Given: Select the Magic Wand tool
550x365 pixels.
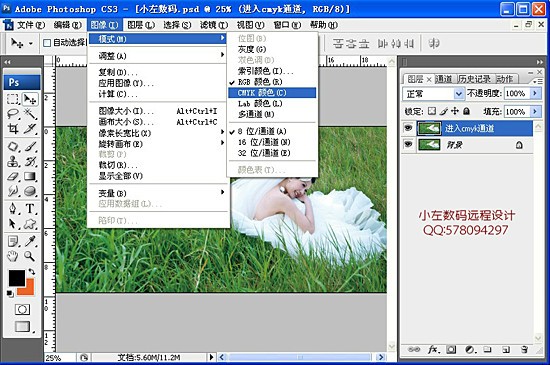Looking at the screenshot, I should 30,114.
